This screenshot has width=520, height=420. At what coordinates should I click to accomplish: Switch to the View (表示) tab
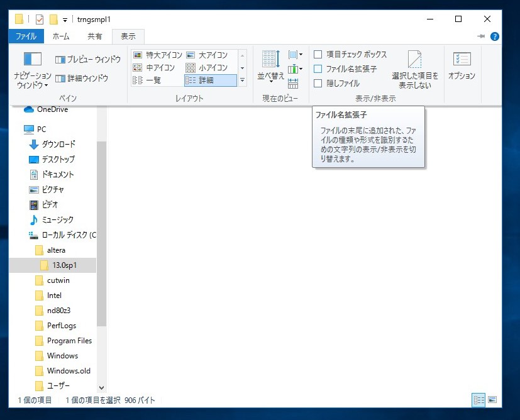pos(128,36)
